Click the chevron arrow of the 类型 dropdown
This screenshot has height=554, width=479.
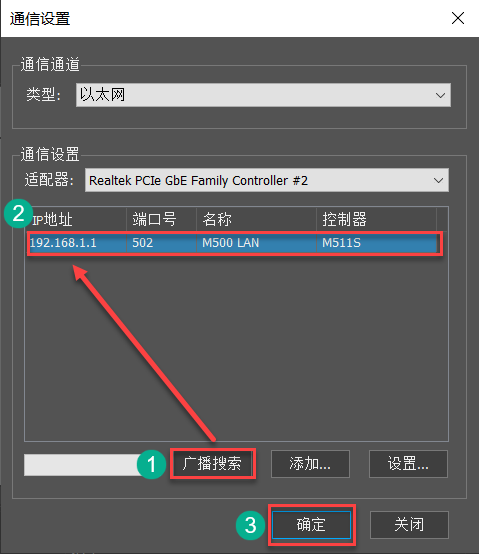[x=440, y=95]
